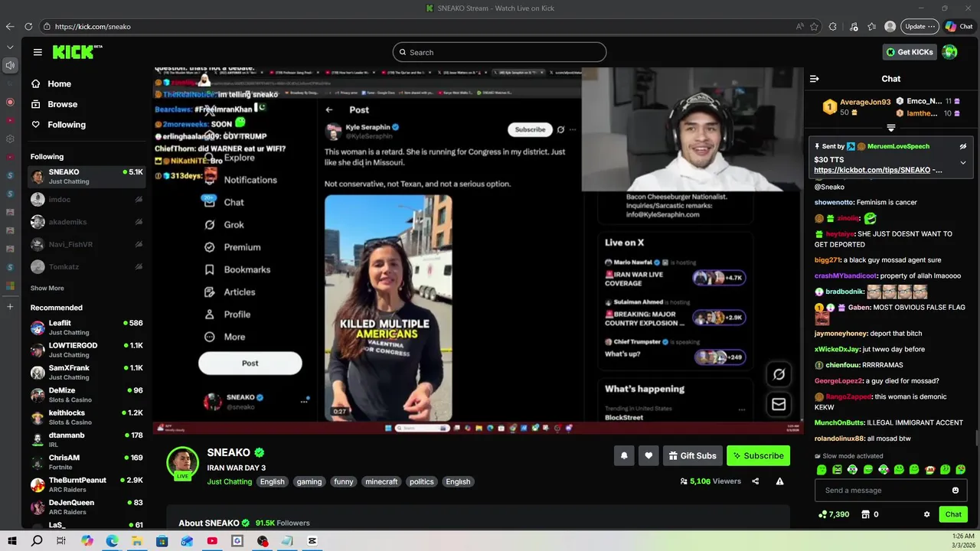The height and width of the screenshot is (551, 980).
Task: Toggle follow heart for SNEAKO
Action: coord(648,455)
